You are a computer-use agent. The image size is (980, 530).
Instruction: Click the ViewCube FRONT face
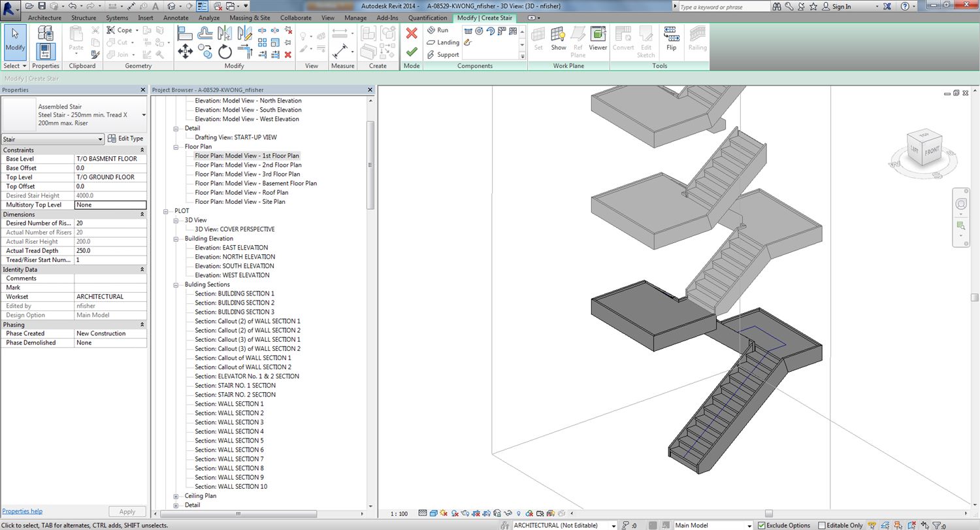click(932, 152)
